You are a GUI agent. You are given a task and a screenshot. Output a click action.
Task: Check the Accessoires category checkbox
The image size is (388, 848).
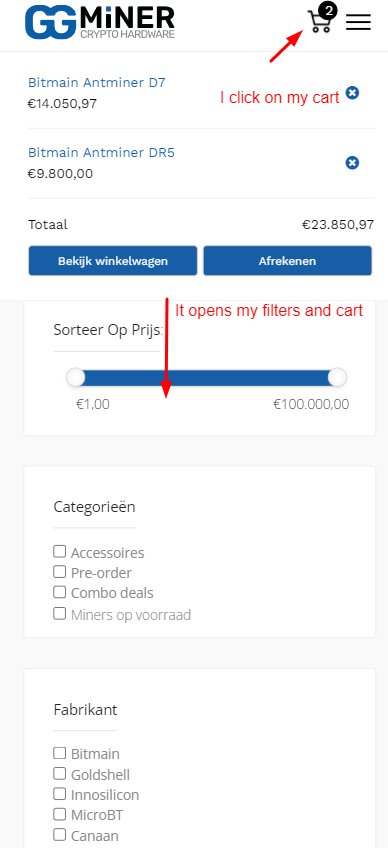pyautogui.click(x=60, y=552)
